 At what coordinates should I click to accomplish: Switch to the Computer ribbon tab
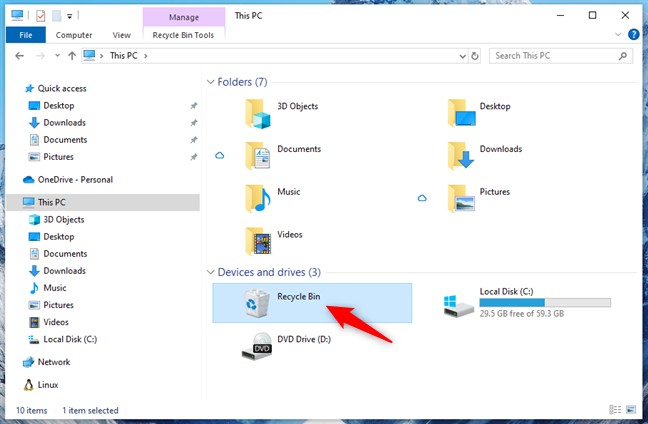pos(74,35)
